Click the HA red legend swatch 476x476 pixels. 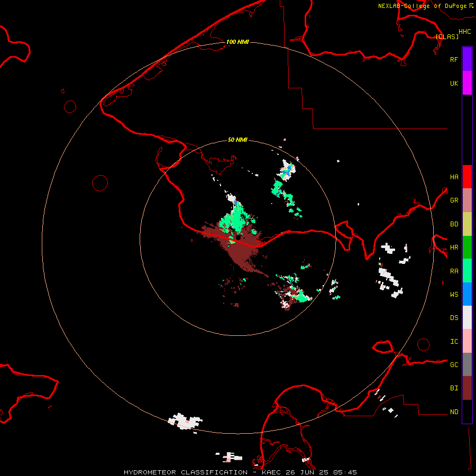467,177
